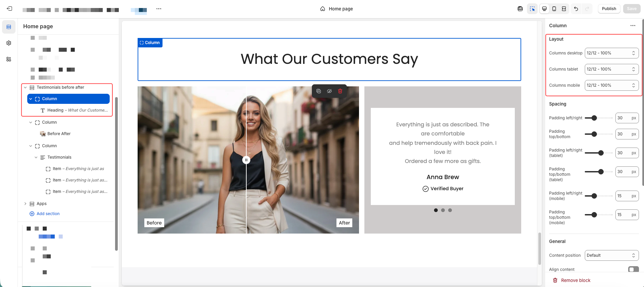Select desktop preview icon

pos(544,9)
